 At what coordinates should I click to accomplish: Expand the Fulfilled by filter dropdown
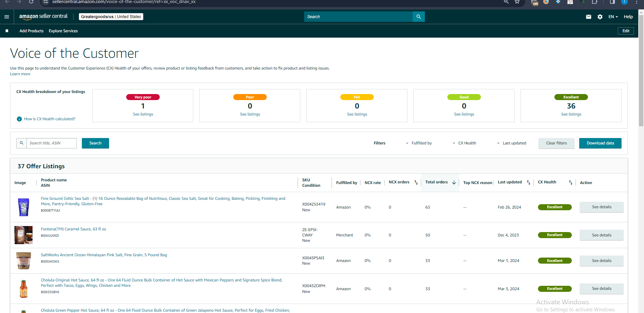pyautogui.click(x=419, y=143)
